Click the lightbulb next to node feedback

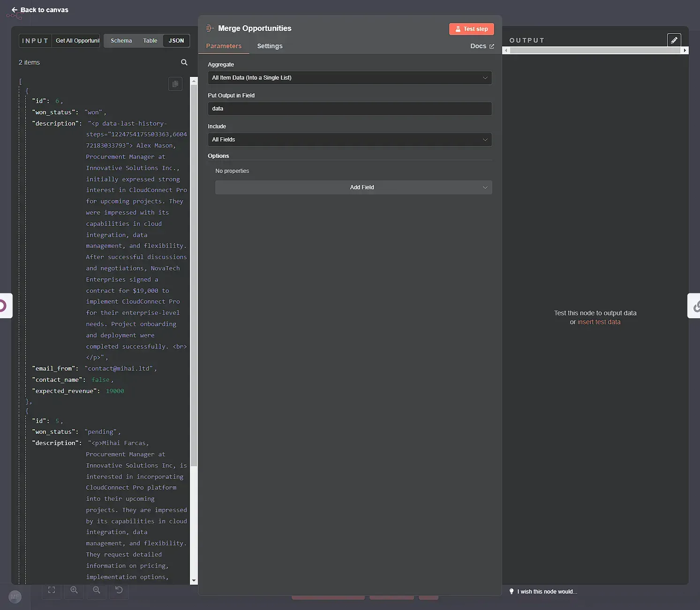click(x=512, y=591)
